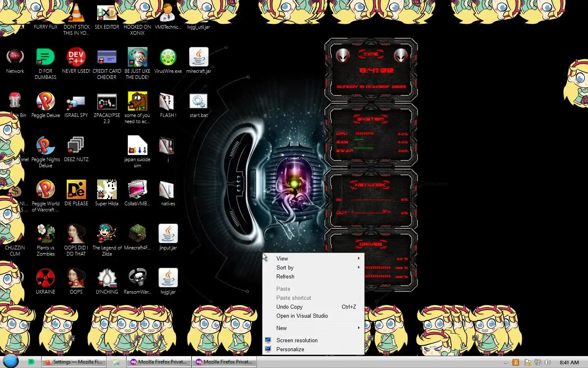Open the Action Center flag tray icon
588x368 pixels.
pos(528,362)
